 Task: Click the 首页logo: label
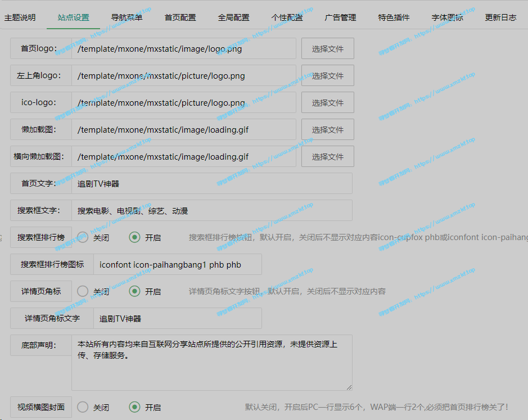40,48
